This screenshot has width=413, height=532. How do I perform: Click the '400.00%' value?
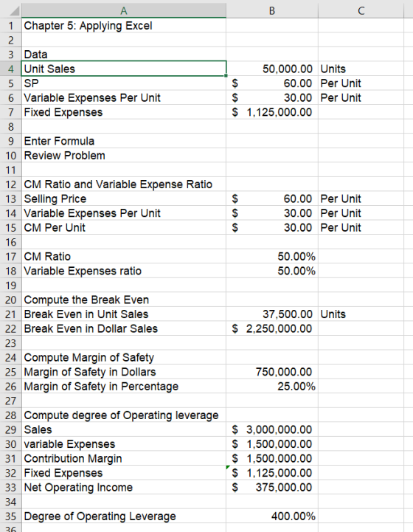tap(272, 516)
